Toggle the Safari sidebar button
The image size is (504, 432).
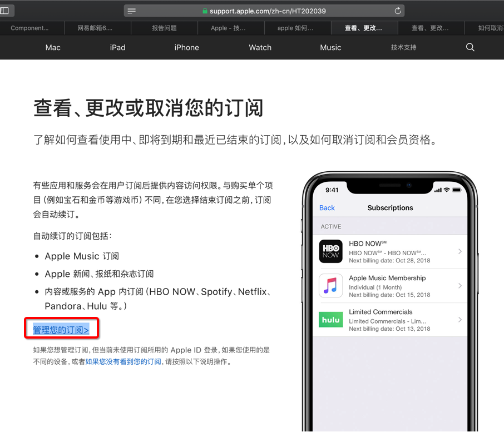pos(4,11)
